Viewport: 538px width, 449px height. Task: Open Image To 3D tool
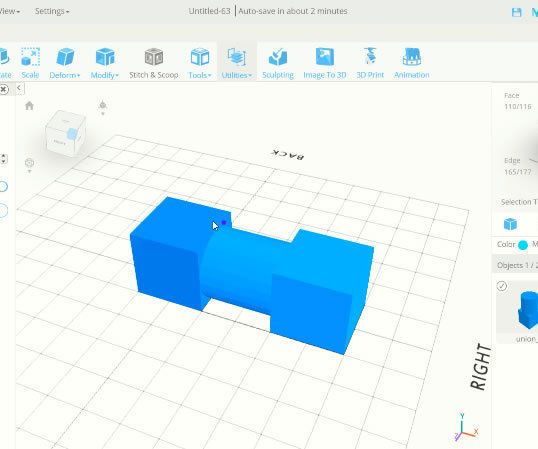pos(325,63)
